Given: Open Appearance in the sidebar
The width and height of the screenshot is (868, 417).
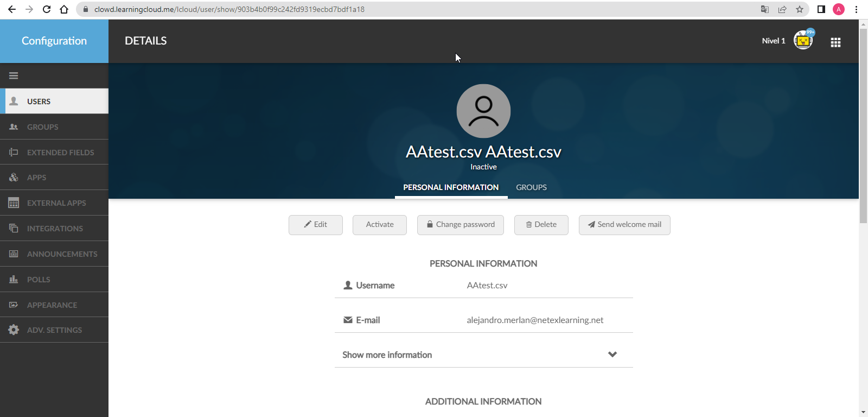Looking at the screenshot, I should coord(54,305).
